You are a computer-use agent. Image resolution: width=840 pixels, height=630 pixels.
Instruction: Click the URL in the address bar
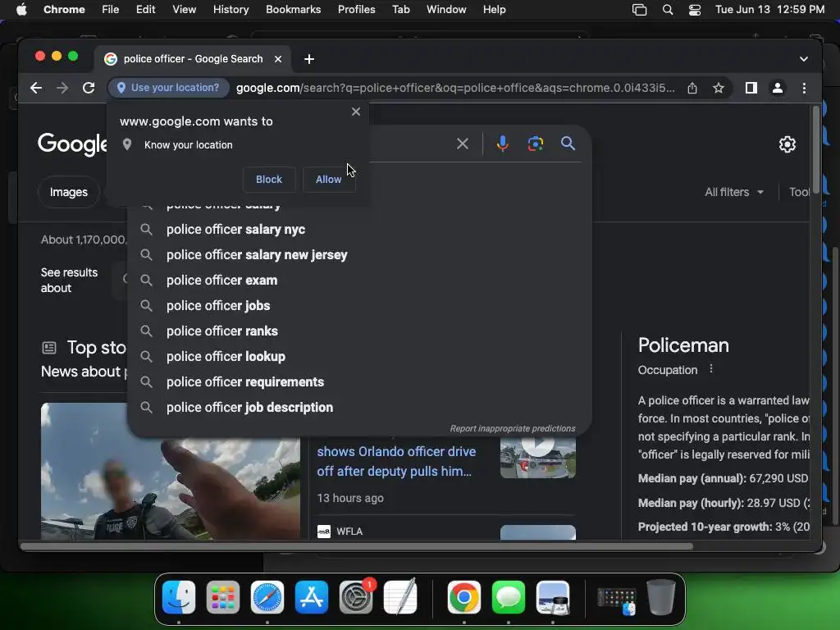point(455,88)
